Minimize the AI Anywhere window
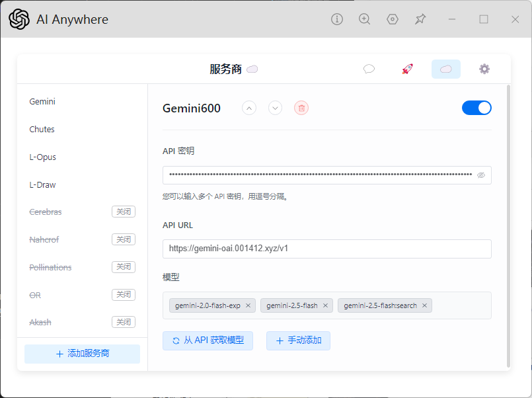 (x=452, y=19)
